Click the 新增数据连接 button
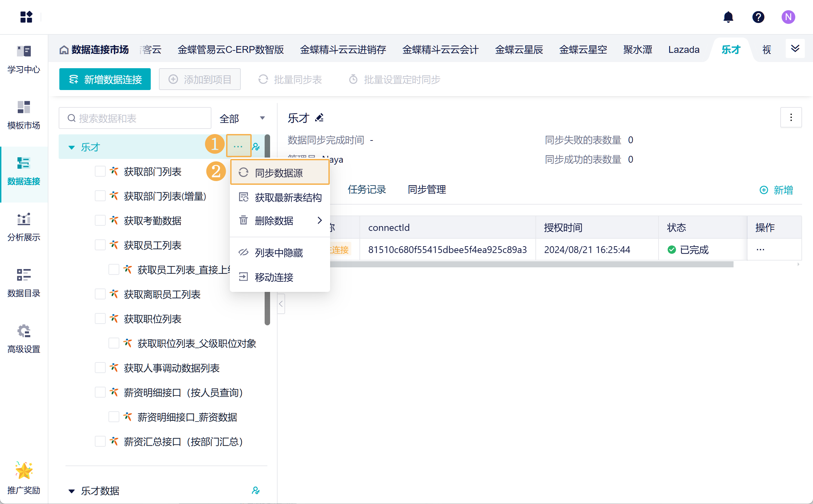 pyautogui.click(x=105, y=79)
